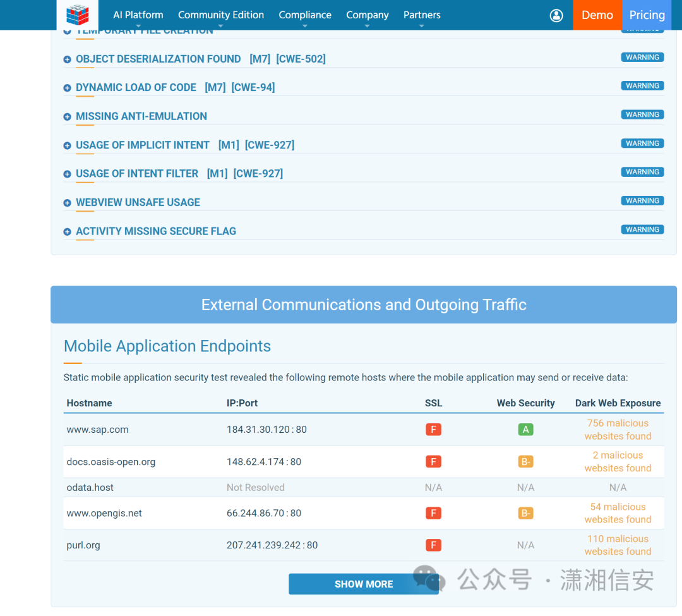Click the Web Security column header

coord(525,403)
